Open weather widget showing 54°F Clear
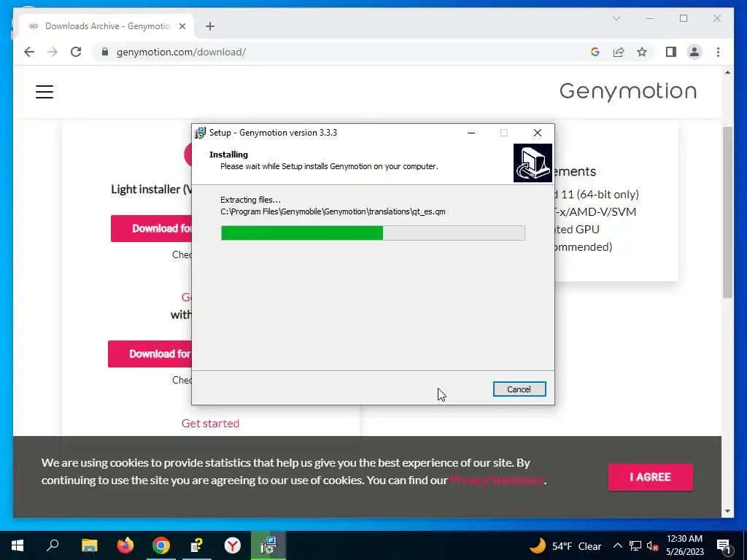 [x=565, y=545]
